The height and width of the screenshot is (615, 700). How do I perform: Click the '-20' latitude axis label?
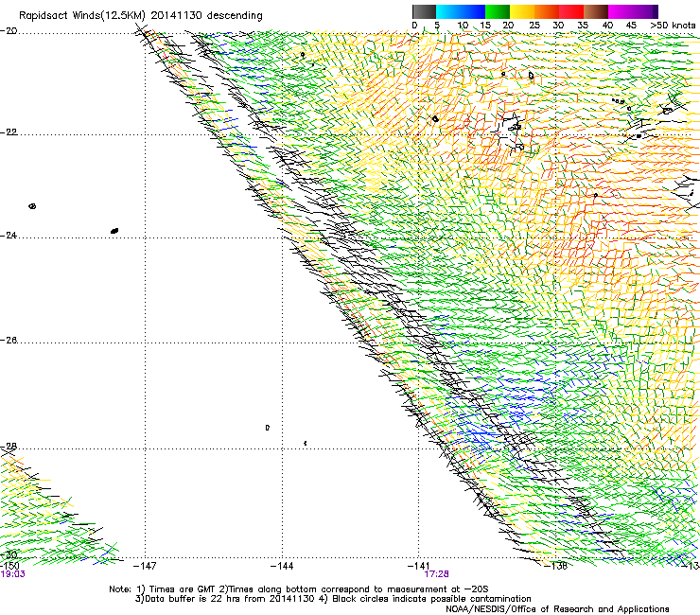coord(9,31)
